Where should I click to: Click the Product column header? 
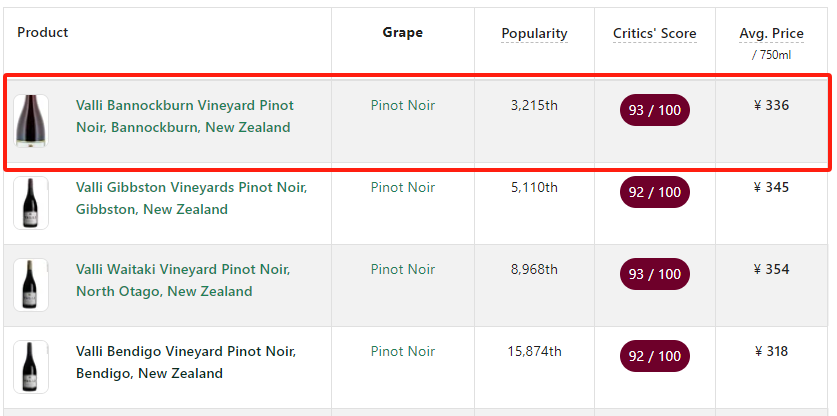(x=43, y=33)
